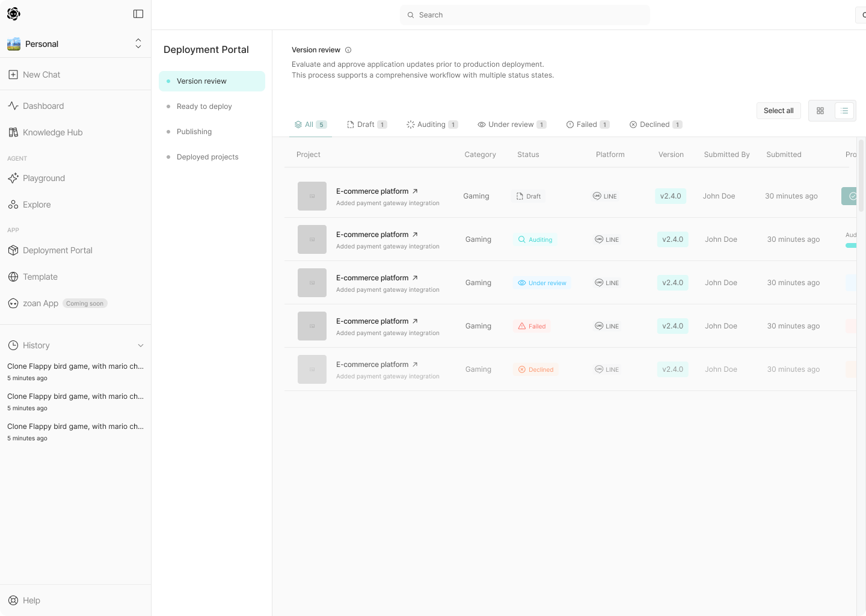866x616 pixels.
Task: Switch to the Failed tab
Action: coord(588,125)
